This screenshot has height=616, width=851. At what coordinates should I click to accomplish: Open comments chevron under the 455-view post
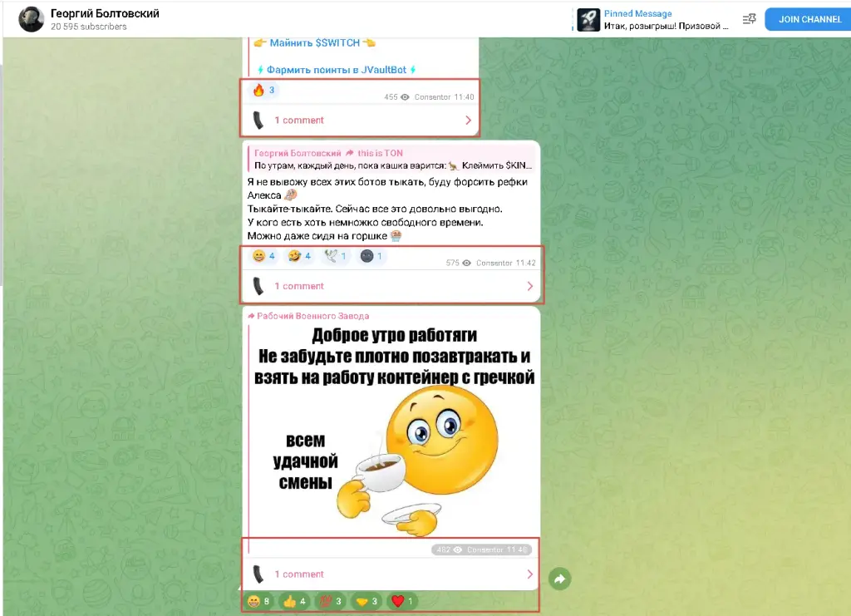(469, 121)
